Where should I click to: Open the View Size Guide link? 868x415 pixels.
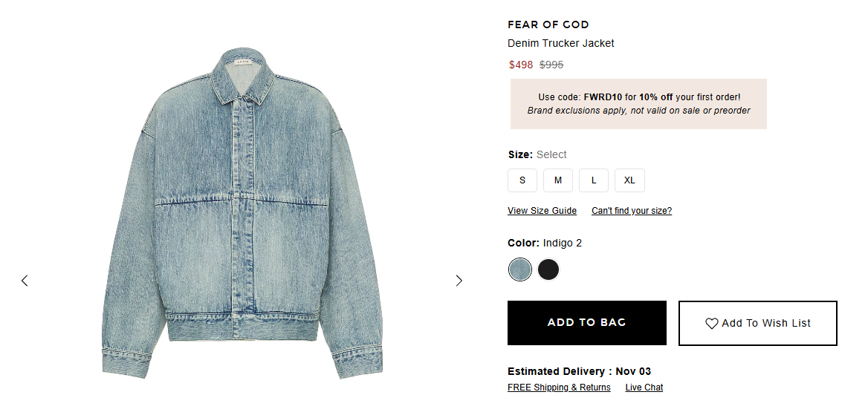tap(542, 211)
